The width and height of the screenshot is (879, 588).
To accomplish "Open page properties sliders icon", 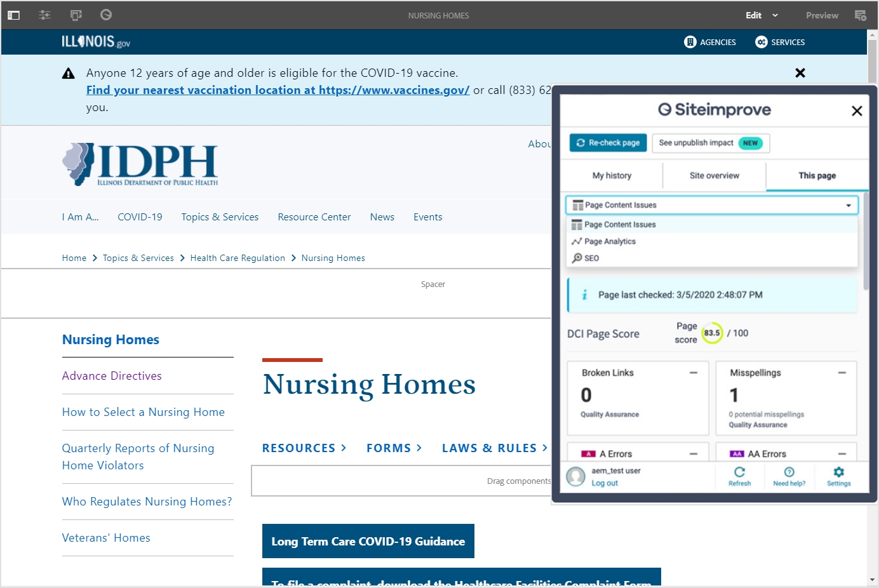I will (44, 15).
